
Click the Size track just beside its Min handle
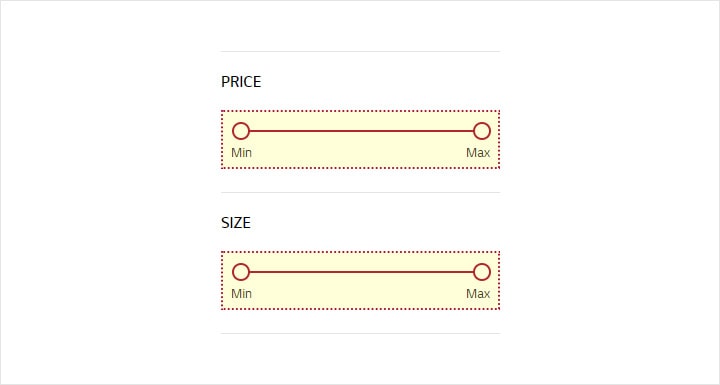tap(256, 272)
